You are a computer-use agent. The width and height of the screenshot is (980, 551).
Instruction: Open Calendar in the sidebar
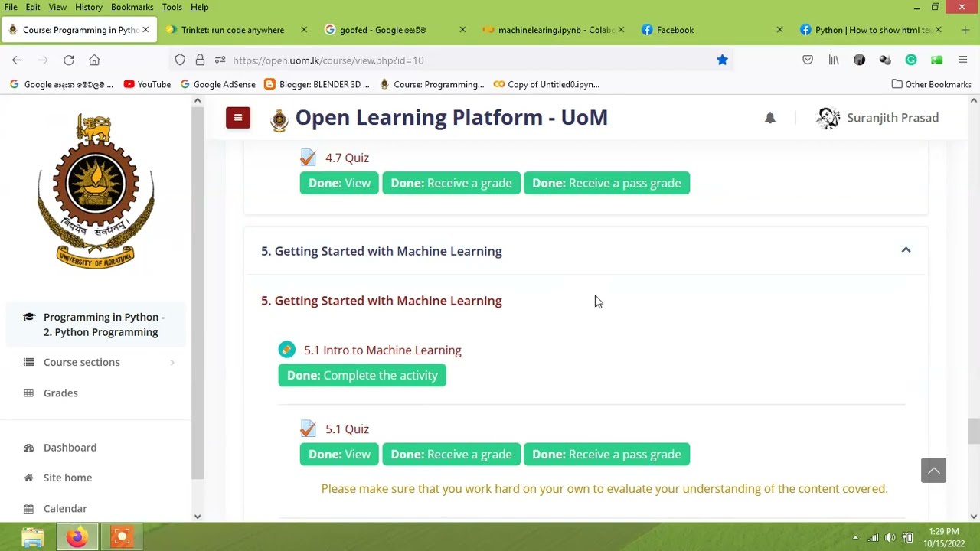click(65, 508)
